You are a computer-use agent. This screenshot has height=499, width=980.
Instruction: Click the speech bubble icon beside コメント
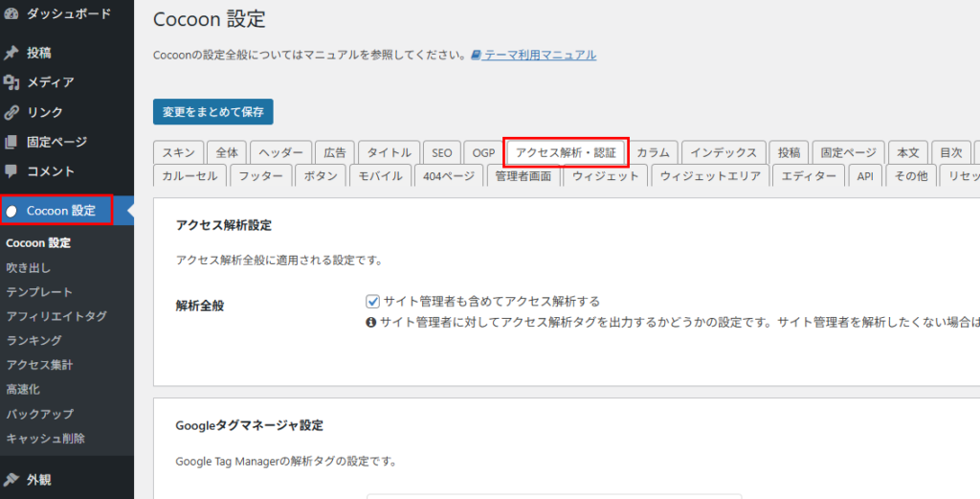click(x=11, y=171)
